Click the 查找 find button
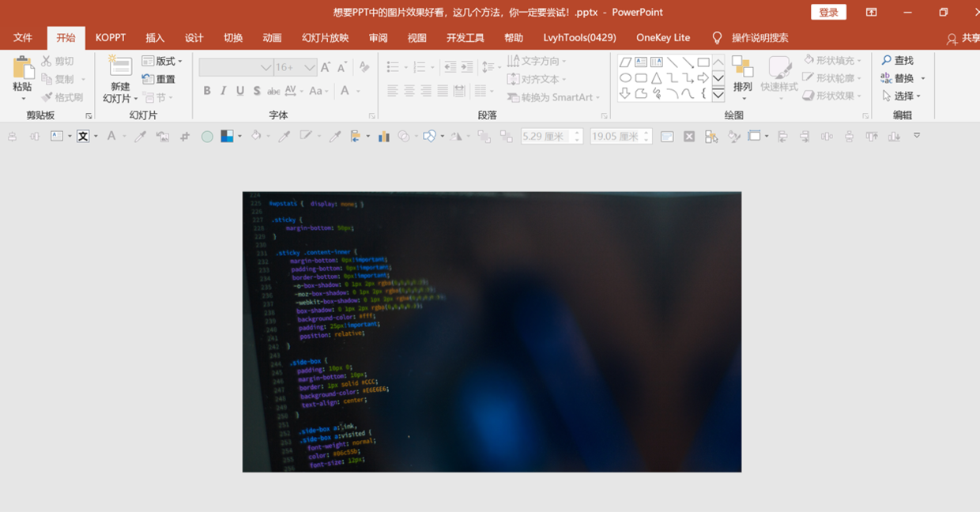 pyautogui.click(x=898, y=61)
